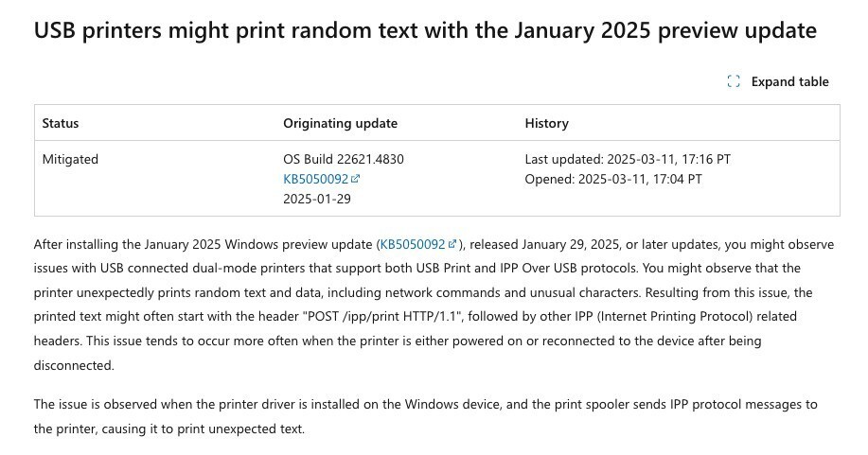Screen dimensions: 868x455
Task: Follow the KB5050092 link in the paragraph
Action: click(x=412, y=244)
